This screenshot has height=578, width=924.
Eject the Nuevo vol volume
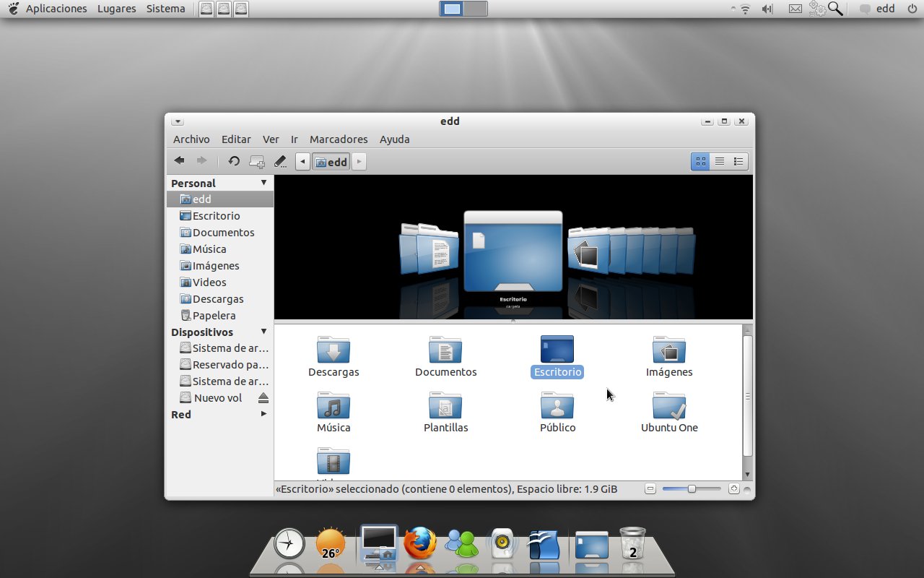tap(263, 398)
